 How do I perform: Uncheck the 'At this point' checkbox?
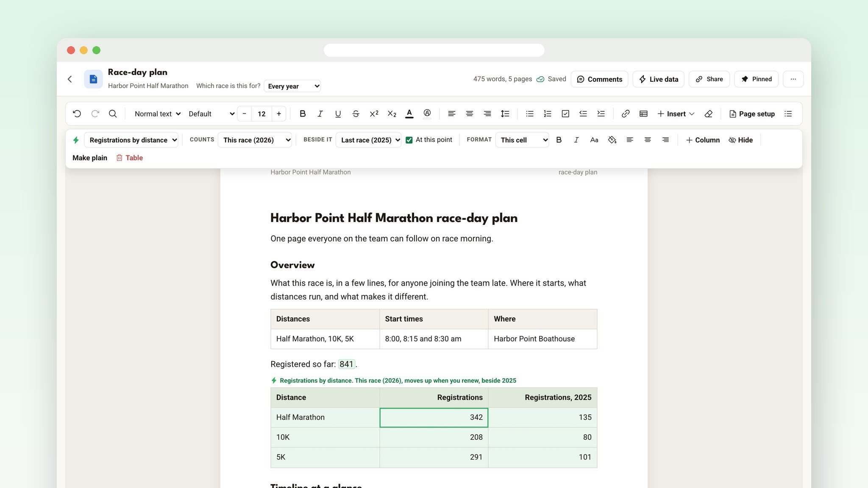[409, 140]
